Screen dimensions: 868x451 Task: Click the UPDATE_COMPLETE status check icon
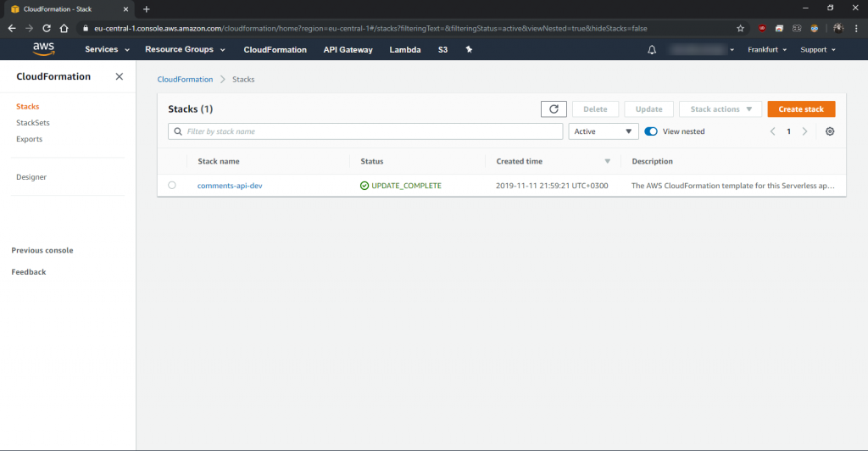pos(364,186)
